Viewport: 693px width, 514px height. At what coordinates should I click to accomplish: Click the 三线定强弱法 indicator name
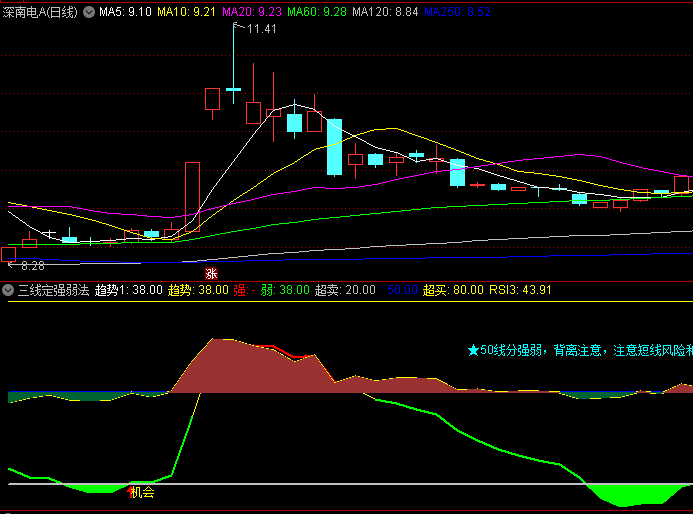click(x=53, y=290)
